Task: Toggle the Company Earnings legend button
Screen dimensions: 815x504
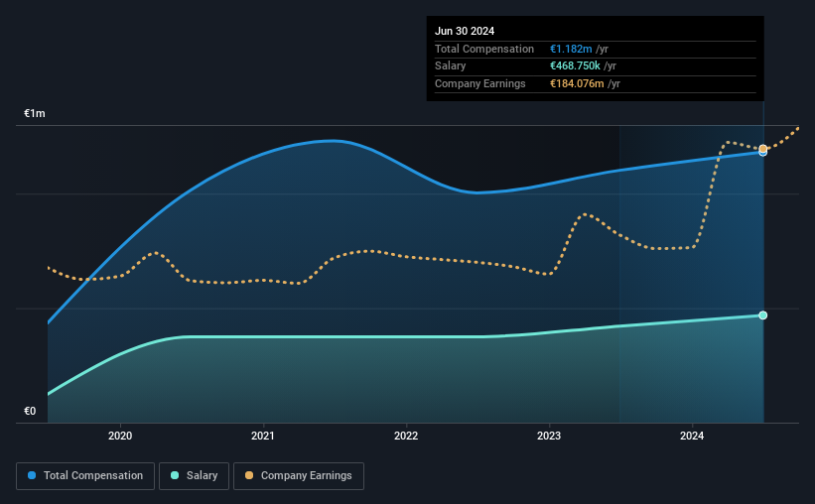Action: pyautogui.click(x=299, y=476)
